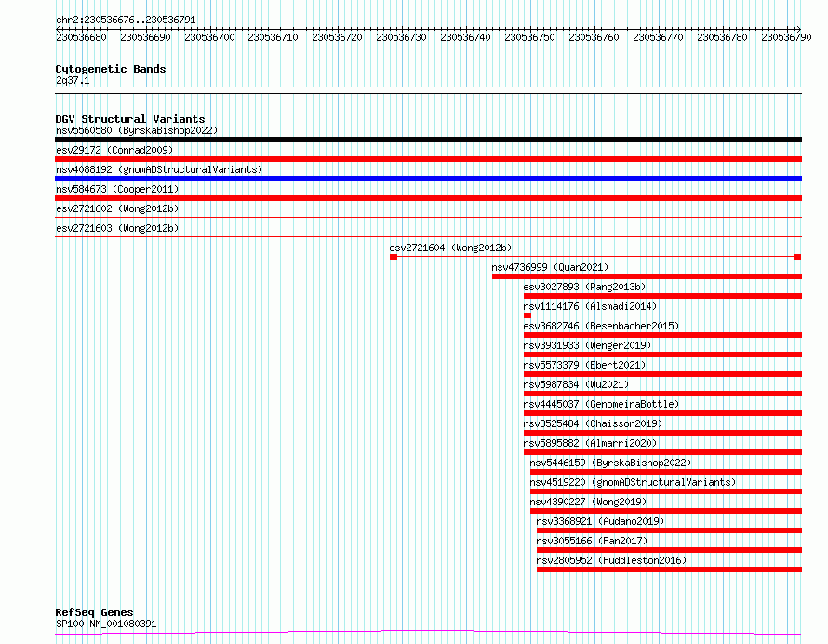Select the Cytogenetic Bands track heading
This screenshot has height=644, width=828.
tap(111, 69)
